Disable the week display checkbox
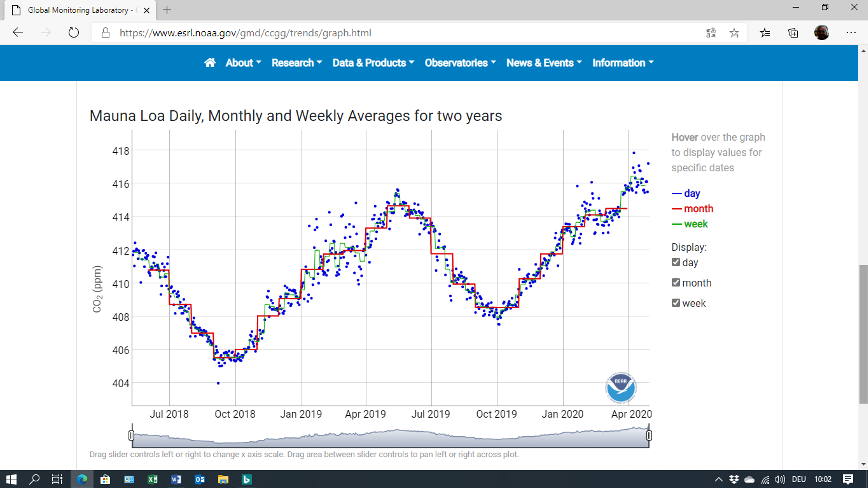This screenshot has width=868, height=488. pyautogui.click(x=676, y=303)
